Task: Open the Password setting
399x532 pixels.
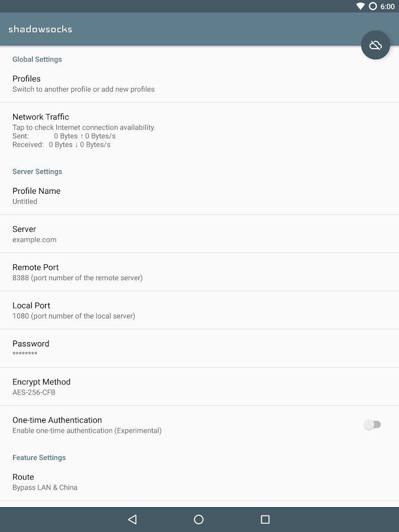Action: [200, 348]
